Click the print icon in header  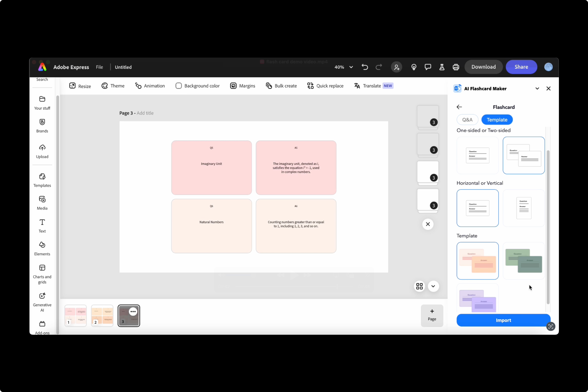point(456,67)
